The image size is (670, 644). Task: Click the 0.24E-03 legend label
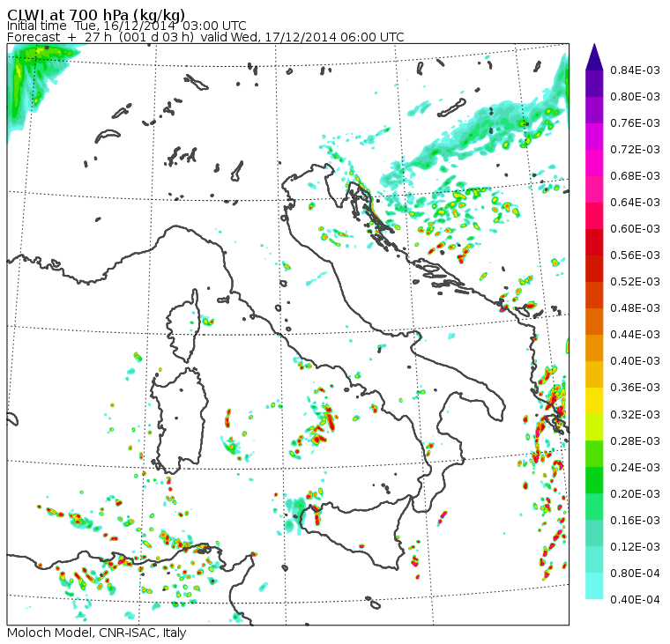tap(635, 468)
